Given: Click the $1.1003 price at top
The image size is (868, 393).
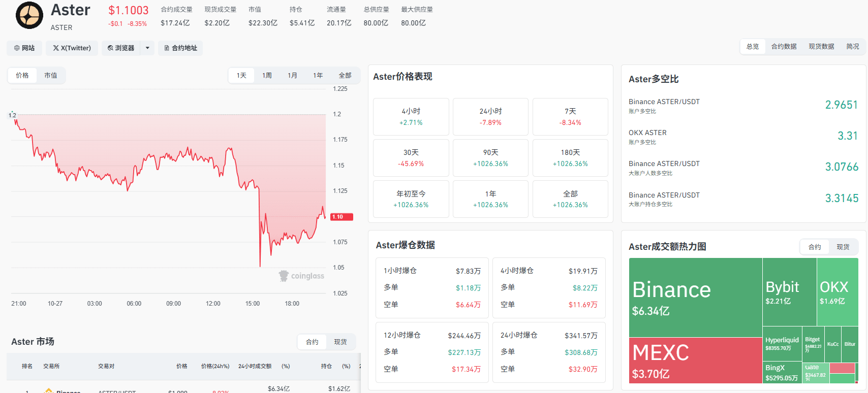Looking at the screenshot, I should tap(129, 10).
